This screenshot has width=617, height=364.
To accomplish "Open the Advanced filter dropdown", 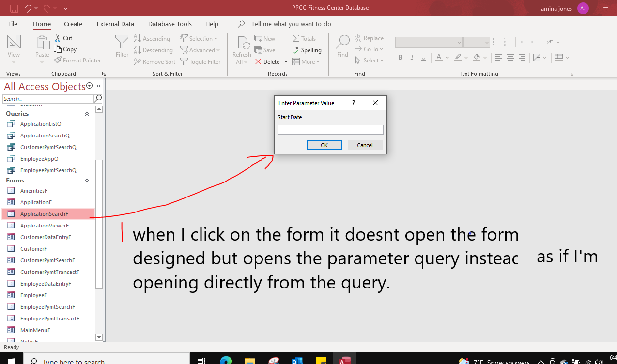I will [201, 50].
